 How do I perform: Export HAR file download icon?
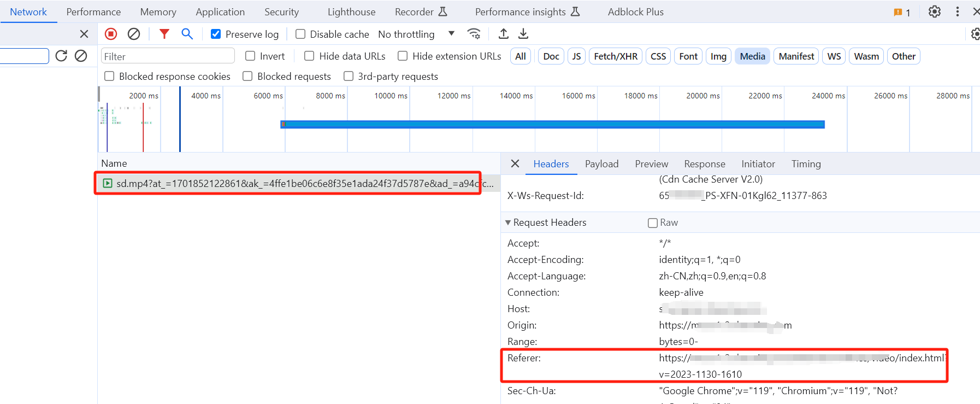pyautogui.click(x=523, y=34)
